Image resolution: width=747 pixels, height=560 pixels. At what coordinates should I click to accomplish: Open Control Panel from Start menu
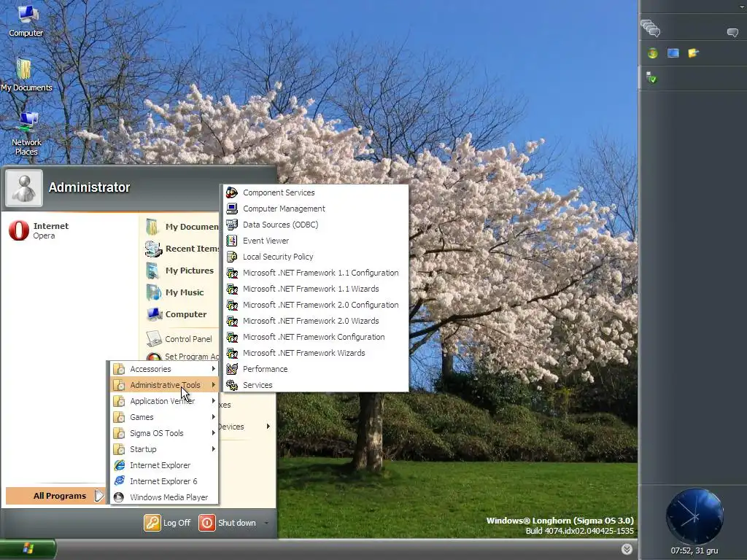[179, 339]
